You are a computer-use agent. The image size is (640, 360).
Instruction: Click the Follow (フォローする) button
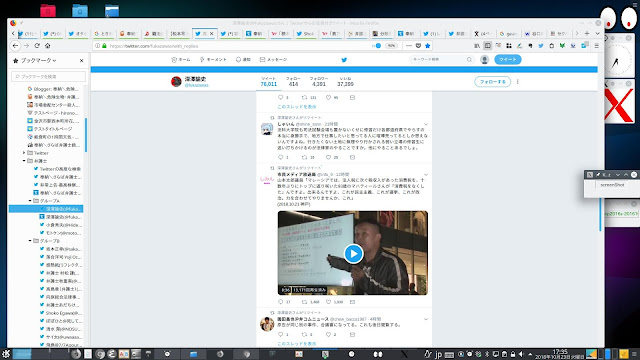click(492, 82)
